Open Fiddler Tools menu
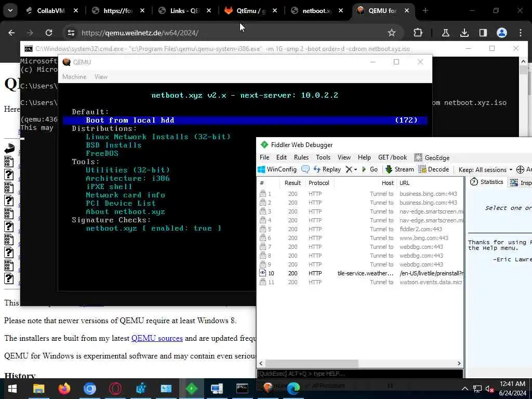Screen dimensions: 532x399 click(323, 157)
